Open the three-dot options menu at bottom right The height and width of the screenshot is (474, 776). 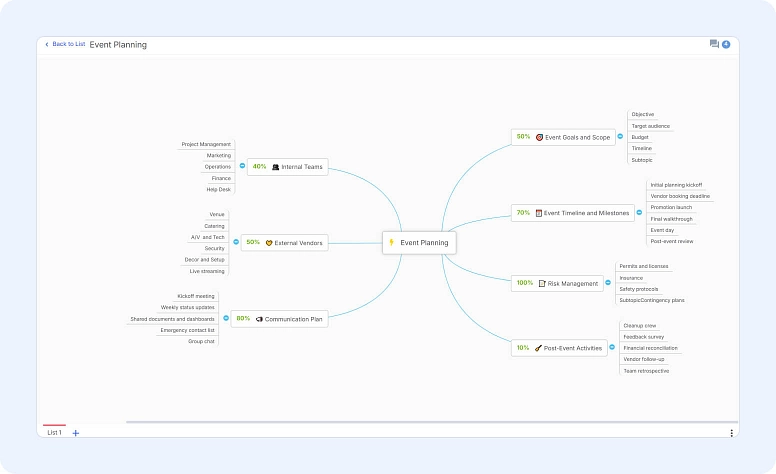(x=731, y=433)
